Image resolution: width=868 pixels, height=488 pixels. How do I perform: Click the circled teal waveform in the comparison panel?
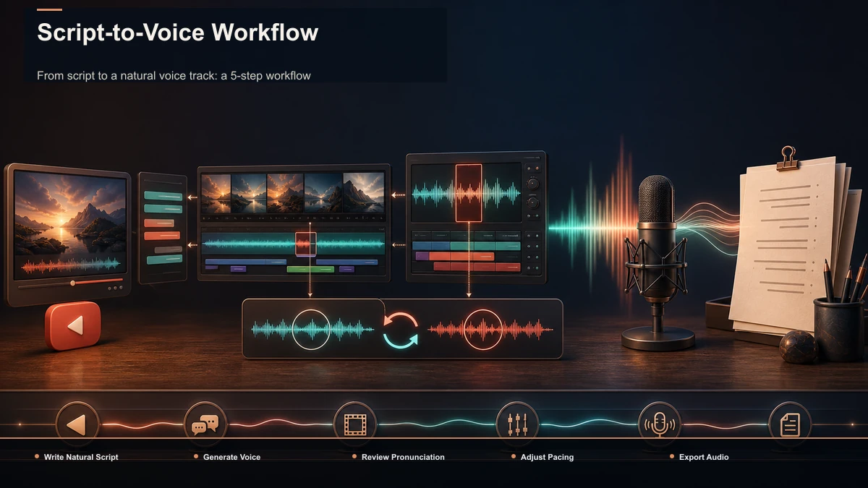pos(311,330)
